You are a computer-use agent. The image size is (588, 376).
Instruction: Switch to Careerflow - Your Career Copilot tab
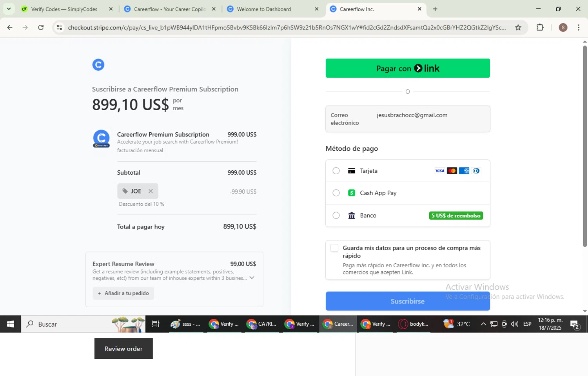[169, 9]
